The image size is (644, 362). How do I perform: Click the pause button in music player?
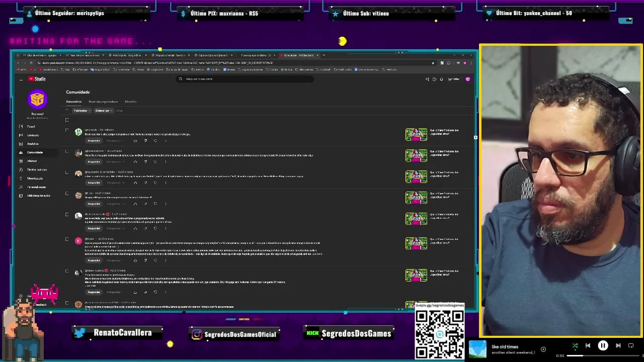click(x=603, y=345)
